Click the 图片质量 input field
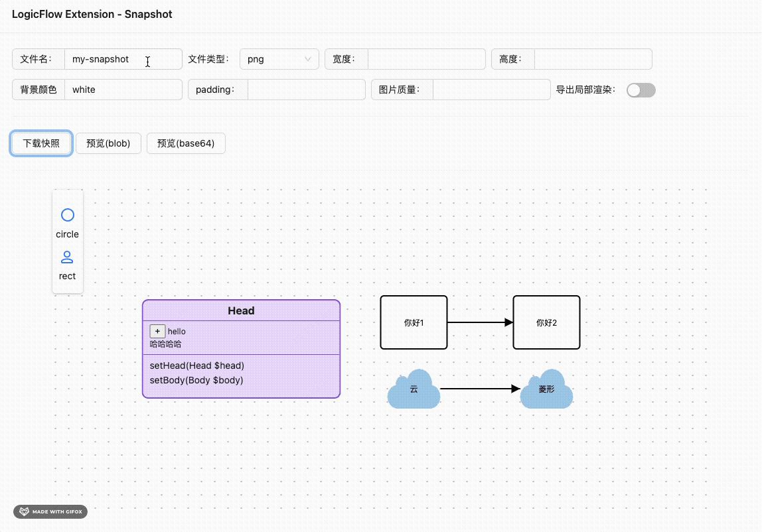The image size is (762, 532). pyautogui.click(x=491, y=90)
